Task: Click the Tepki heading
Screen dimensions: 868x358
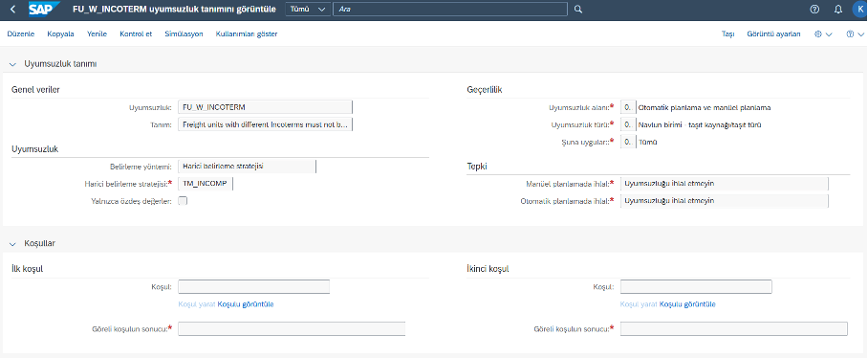Action: point(477,167)
